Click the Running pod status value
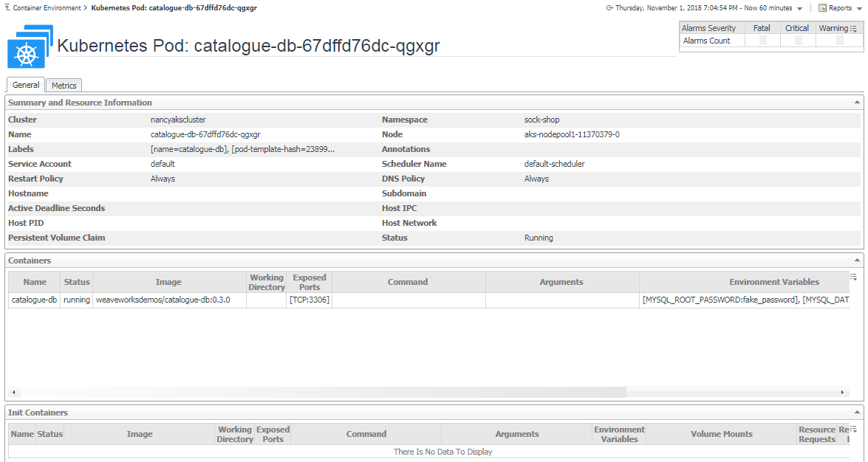Image resolution: width=868 pixels, height=462 pixels. 539,238
